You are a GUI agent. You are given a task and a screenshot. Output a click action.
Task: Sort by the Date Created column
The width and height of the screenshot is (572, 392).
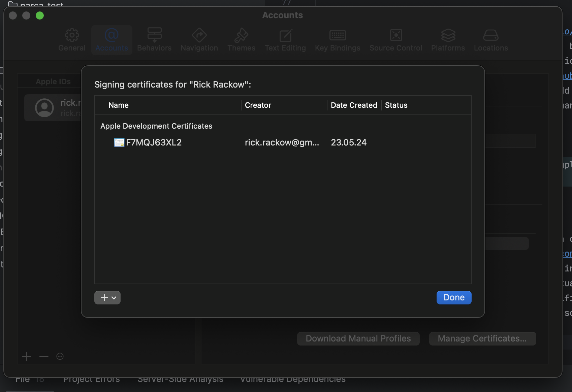[354, 105]
